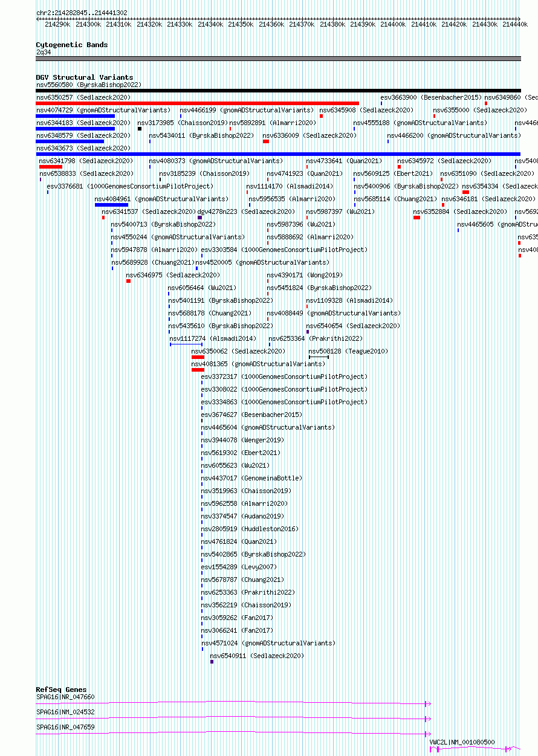
Task: Click the purple nsv6540911 variant glyph
Action: 212,662
